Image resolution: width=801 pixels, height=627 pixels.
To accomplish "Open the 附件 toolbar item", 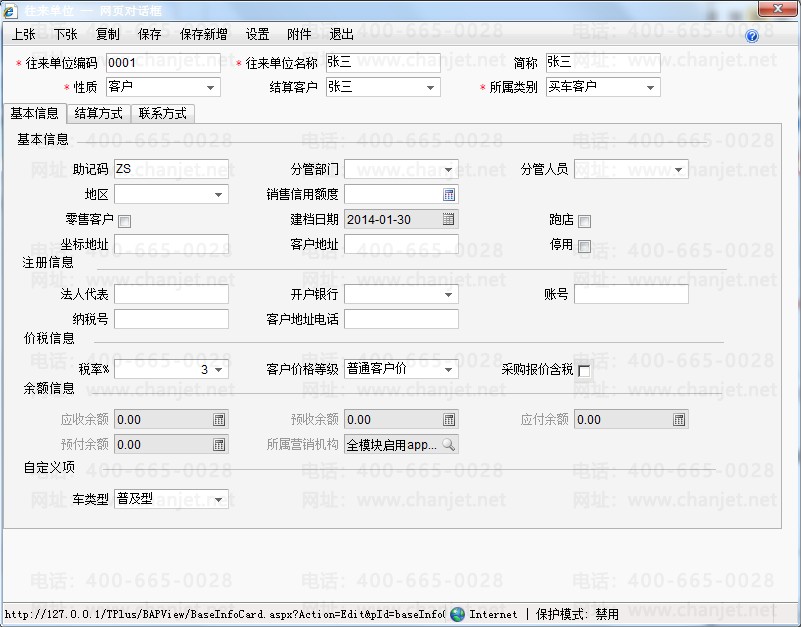I will 299,34.
